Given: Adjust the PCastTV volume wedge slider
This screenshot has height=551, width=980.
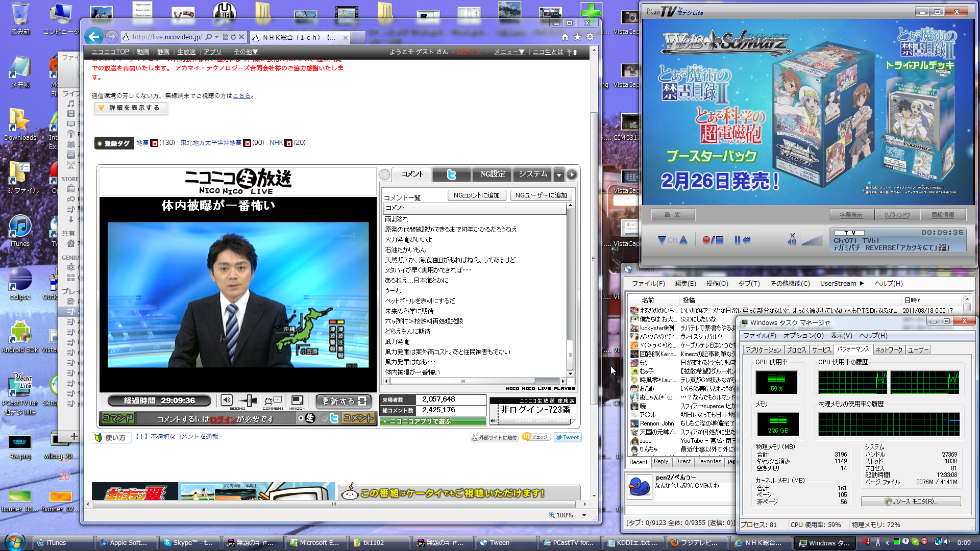Looking at the screenshot, I should tap(812, 240).
